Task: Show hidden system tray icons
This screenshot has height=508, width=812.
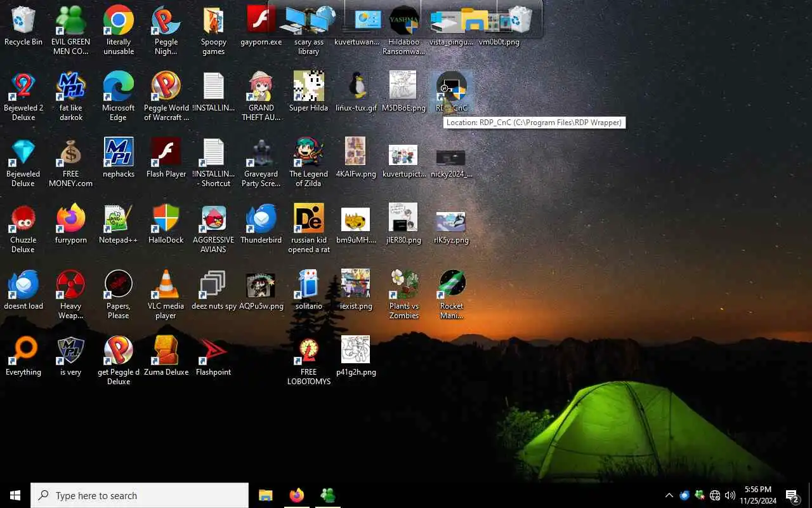Action: pyautogui.click(x=669, y=495)
